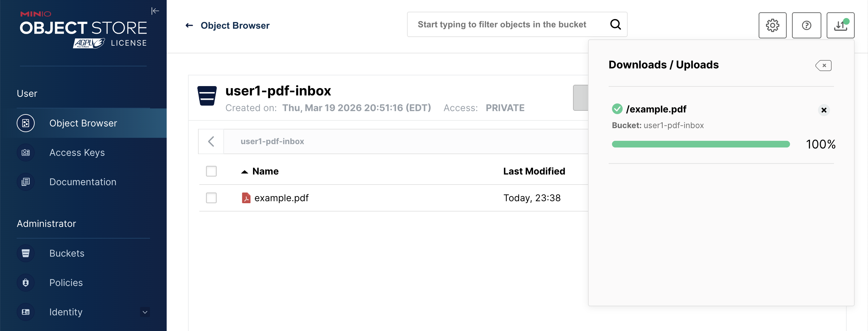Click the Buckets administrator icon

tap(26, 253)
